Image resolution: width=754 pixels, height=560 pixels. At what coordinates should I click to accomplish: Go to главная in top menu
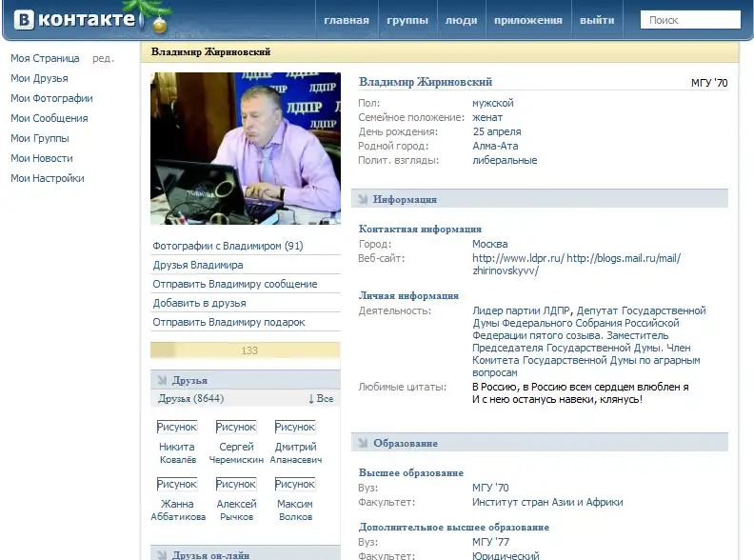click(x=347, y=20)
